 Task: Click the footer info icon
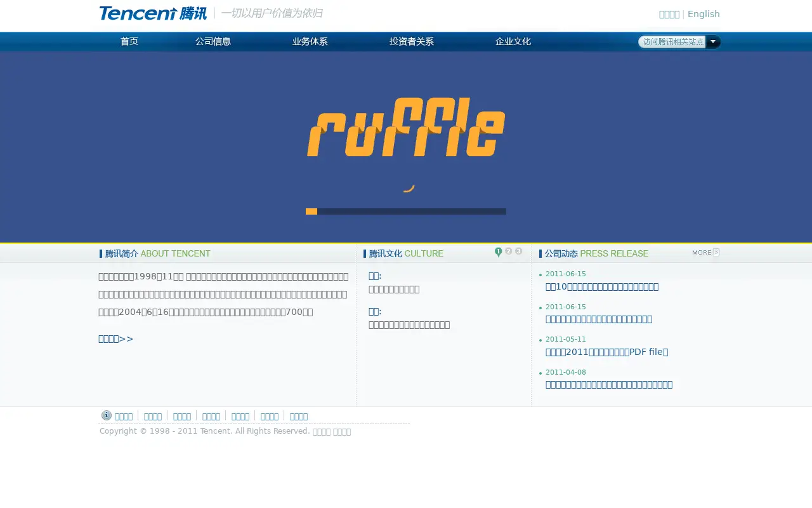[x=107, y=415]
